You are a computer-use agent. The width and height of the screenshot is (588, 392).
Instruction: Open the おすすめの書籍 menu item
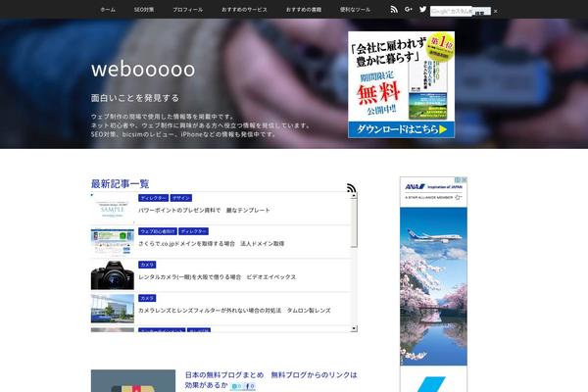pos(304,10)
